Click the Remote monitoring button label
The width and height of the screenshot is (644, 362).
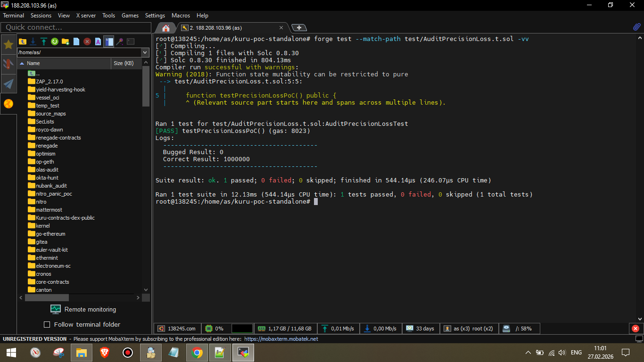click(90, 310)
